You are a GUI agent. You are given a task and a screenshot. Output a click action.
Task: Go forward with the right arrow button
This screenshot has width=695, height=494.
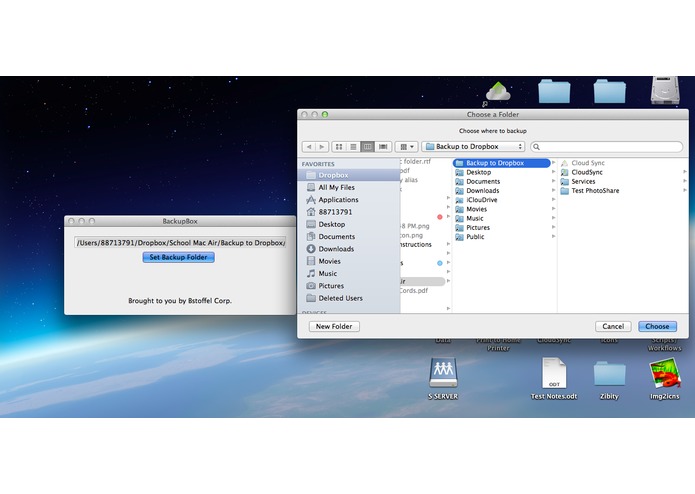[322, 147]
